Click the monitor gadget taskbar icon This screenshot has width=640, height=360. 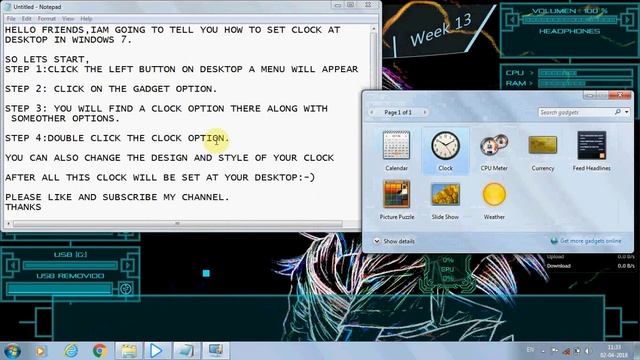(216, 351)
